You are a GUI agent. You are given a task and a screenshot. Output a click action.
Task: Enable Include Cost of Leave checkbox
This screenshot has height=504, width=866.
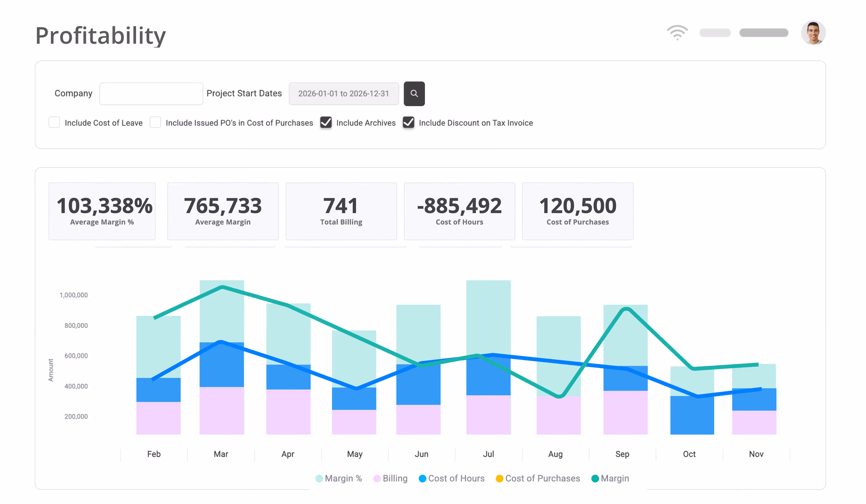[54, 122]
